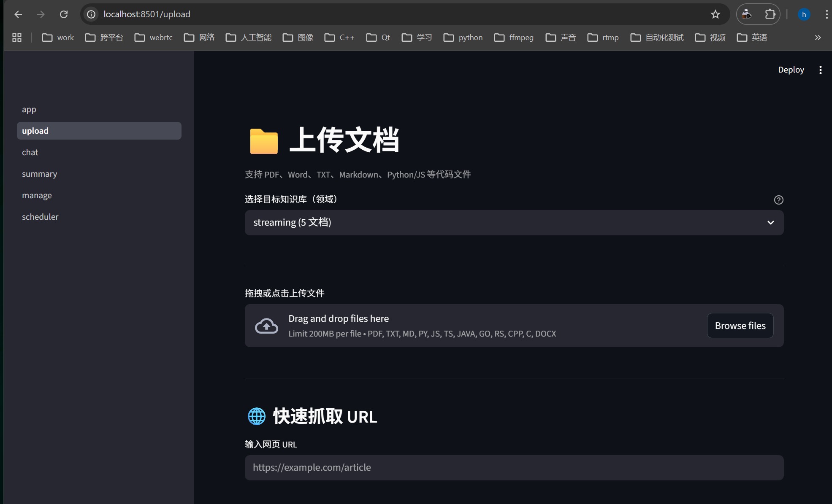Open the chat page in sidebar
Viewport: 832px width, 504px height.
coord(30,152)
